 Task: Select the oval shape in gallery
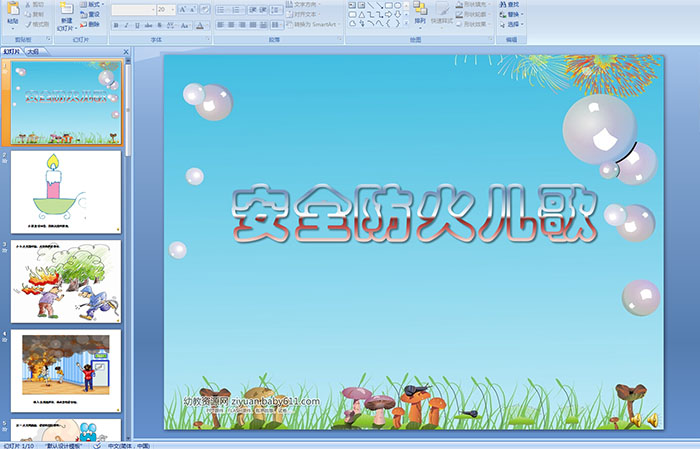397,5
